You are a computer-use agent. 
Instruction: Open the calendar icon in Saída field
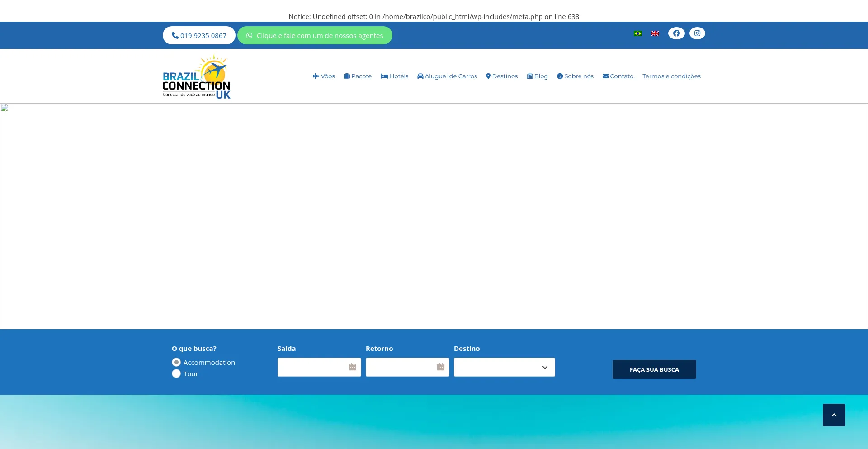coord(352,367)
